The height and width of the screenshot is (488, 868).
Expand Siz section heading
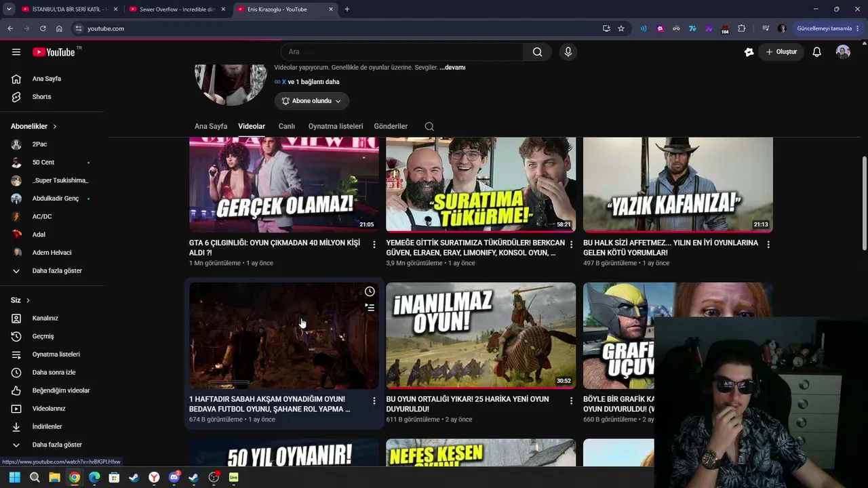(x=20, y=300)
